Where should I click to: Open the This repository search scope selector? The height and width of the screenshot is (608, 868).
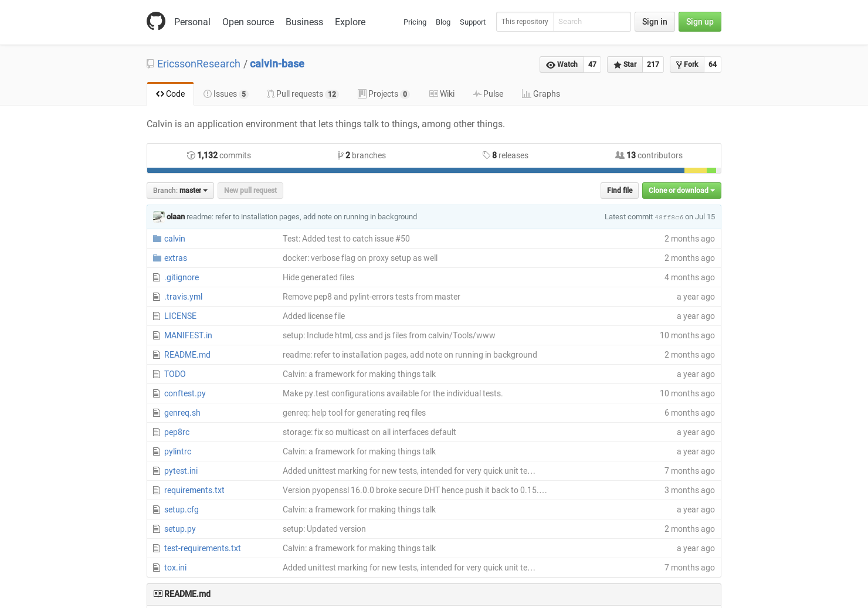tap(525, 22)
